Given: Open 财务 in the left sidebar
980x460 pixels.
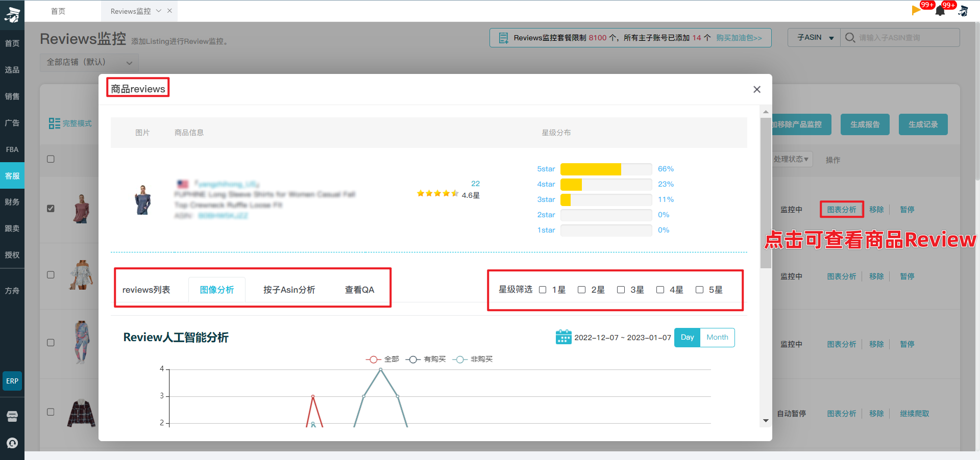Looking at the screenshot, I should tap(12, 202).
